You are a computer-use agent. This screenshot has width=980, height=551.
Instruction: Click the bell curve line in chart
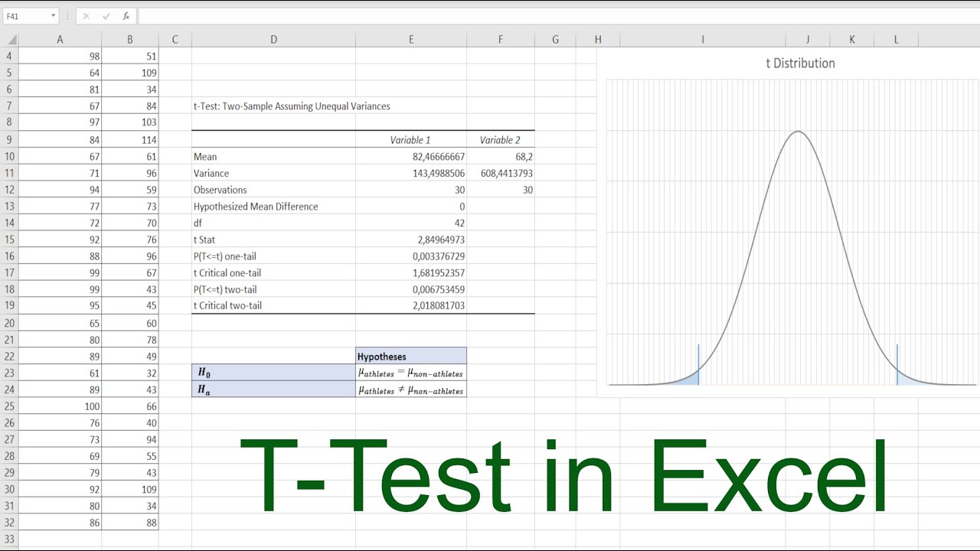pos(798,132)
